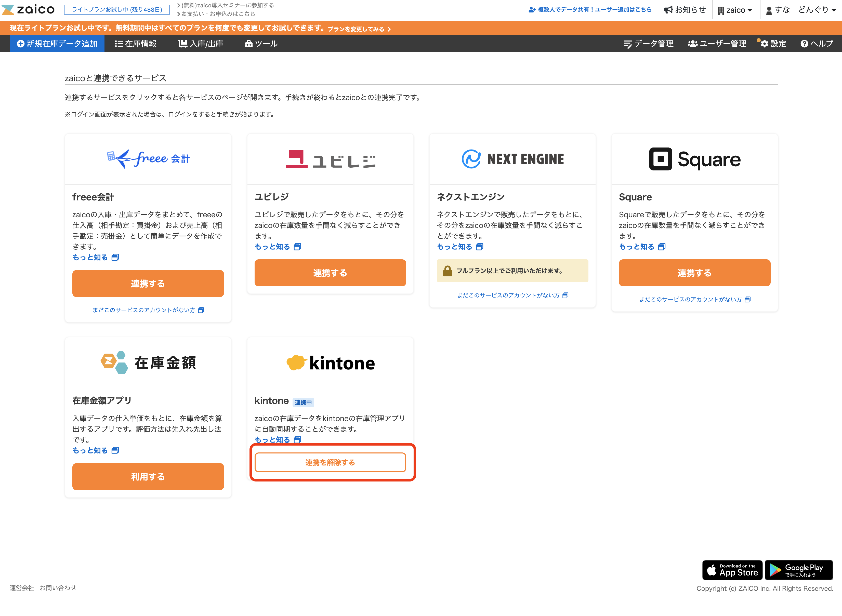The width and height of the screenshot is (842, 616).
Task: Open ユーザー管理 menu
Action: pyautogui.click(x=717, y=44)
